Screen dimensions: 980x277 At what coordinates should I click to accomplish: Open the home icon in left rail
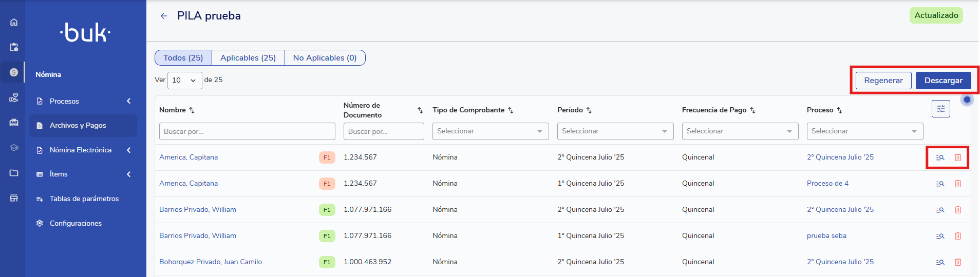[x=14, y=22]
